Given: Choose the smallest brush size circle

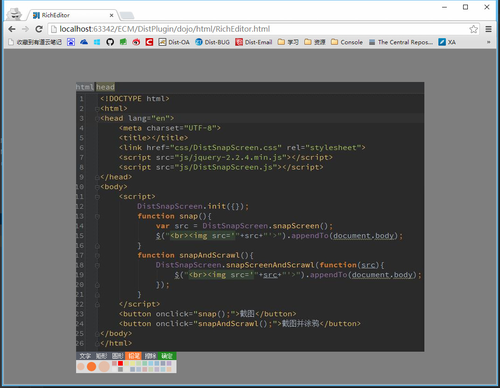Looking at the screenshot, I should (x=81, y=367).
